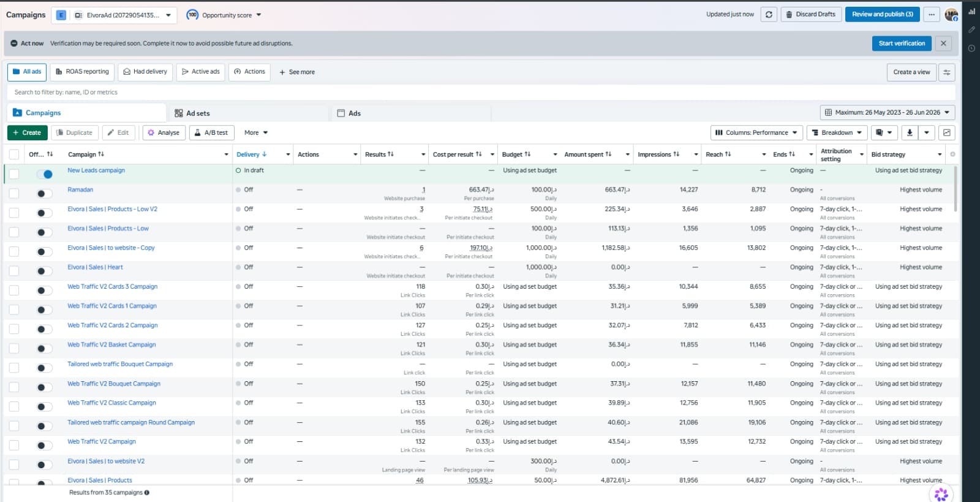Expand the More actions dropdown
The width and height of the screenshot is (980, 502).
coord(256,132)
